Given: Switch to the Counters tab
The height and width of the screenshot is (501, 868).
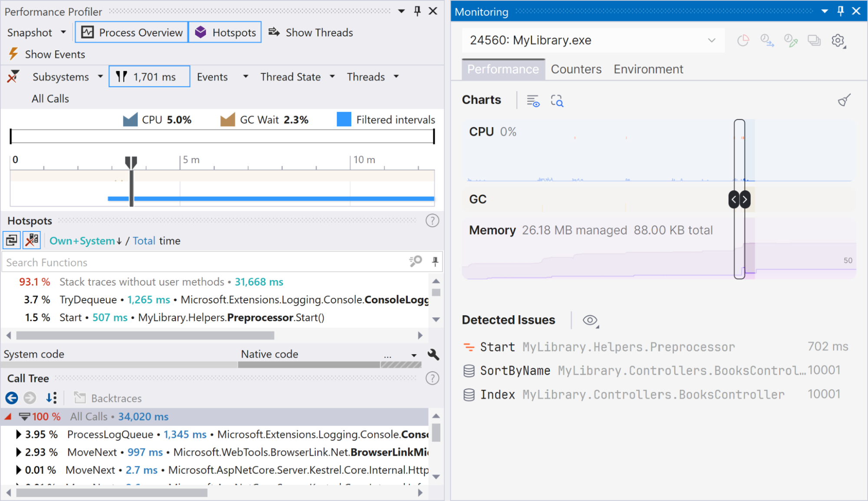Looking at the screenshot, I should 576,69.
